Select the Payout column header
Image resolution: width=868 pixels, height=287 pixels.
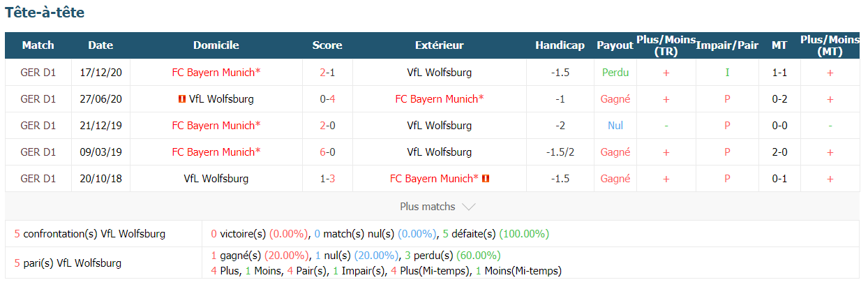[615, 45]
